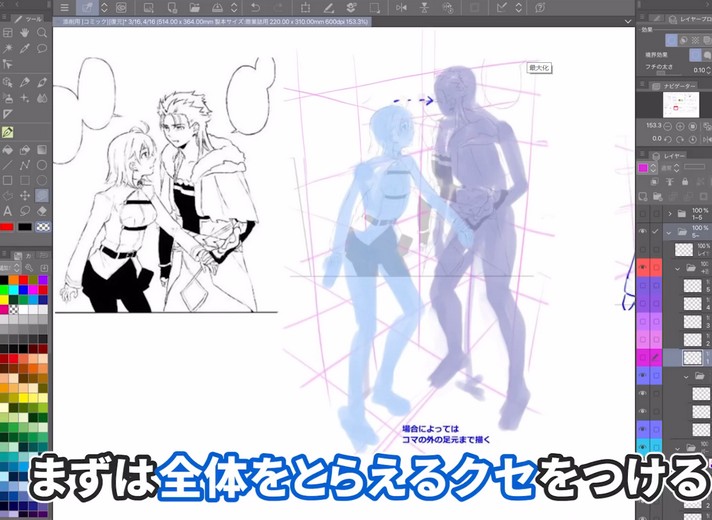Switch to the canvas document title tab
This screenshot has height=520, width=712.
click(x=212, y=21)
